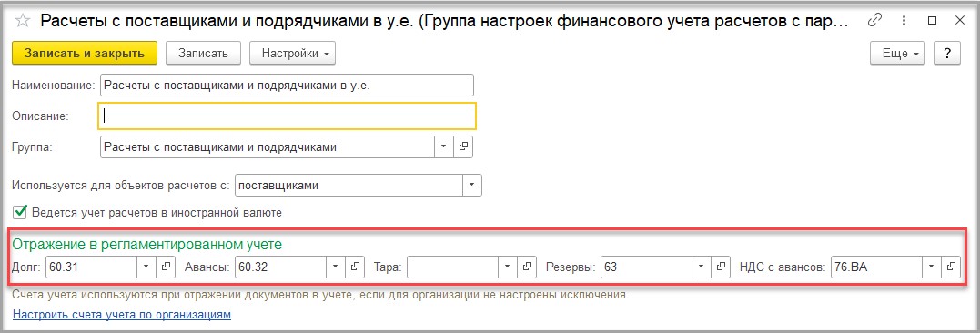Click the Долг field with 60.31
Viewport: 980px width, 333px height.
(91, 267)
